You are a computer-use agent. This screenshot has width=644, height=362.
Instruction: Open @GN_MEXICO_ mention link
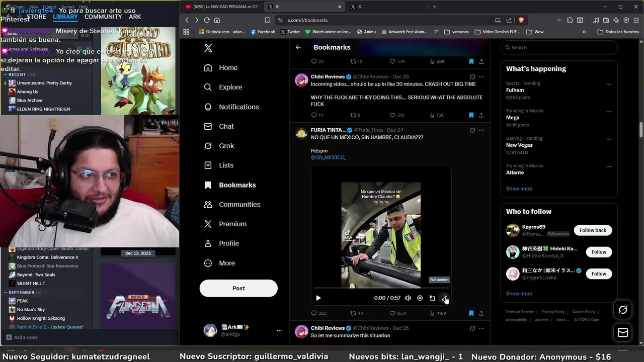coord(328,157)
